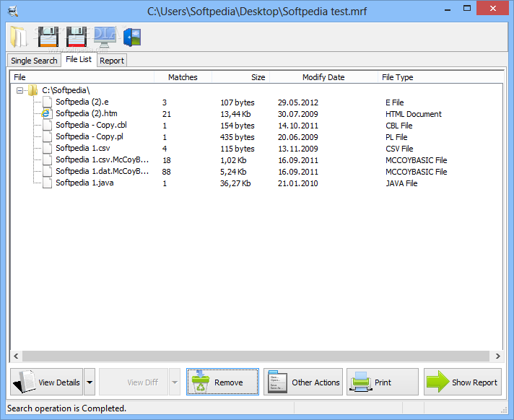Select the Softpedia 1.dat.McCoyB... file

(103, 171)
